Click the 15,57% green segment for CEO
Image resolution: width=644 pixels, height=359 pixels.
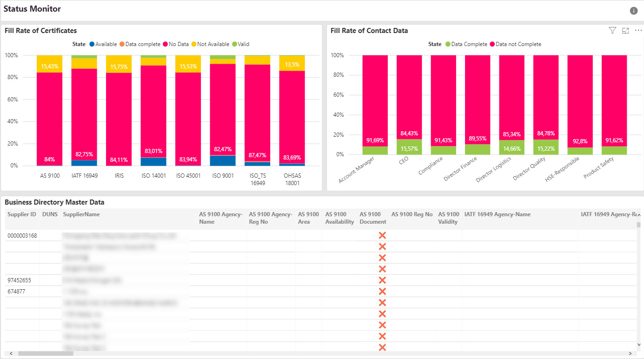coord(409,147)
